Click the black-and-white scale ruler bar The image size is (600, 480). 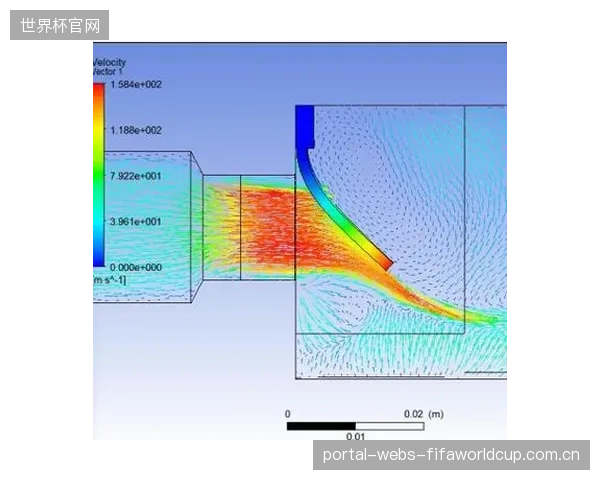pyautogui.click(x=355, y=426)
